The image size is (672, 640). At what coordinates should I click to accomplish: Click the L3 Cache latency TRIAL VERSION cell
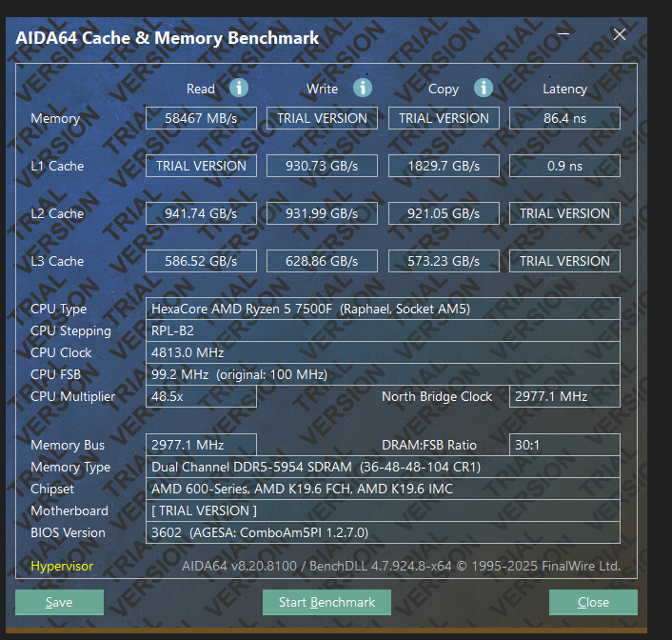coord(564,261)
